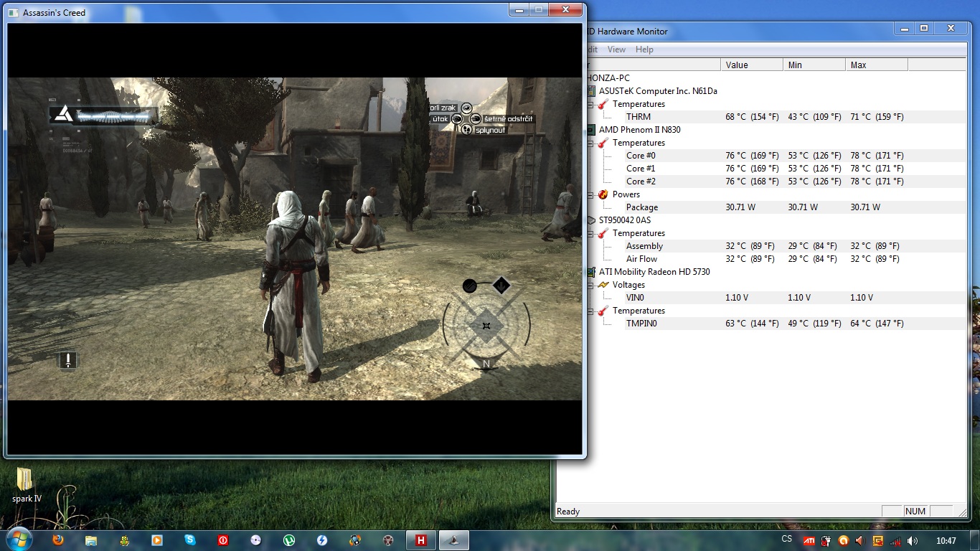Screen dimensions: 980x551
Task: Click the disc icon in the taskbar
Action: (256, 540)
